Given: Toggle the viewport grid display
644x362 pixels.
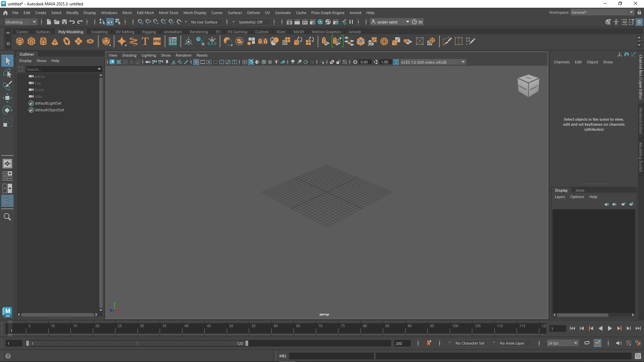Looking at the screenshot, I should click(x=196, y=62).
